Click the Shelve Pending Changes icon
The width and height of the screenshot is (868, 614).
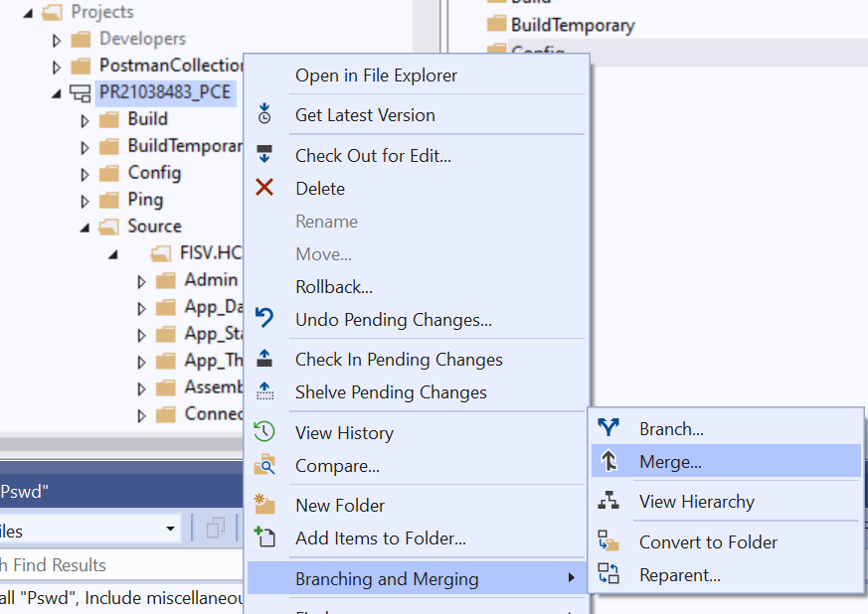click(x=264, y=391)
